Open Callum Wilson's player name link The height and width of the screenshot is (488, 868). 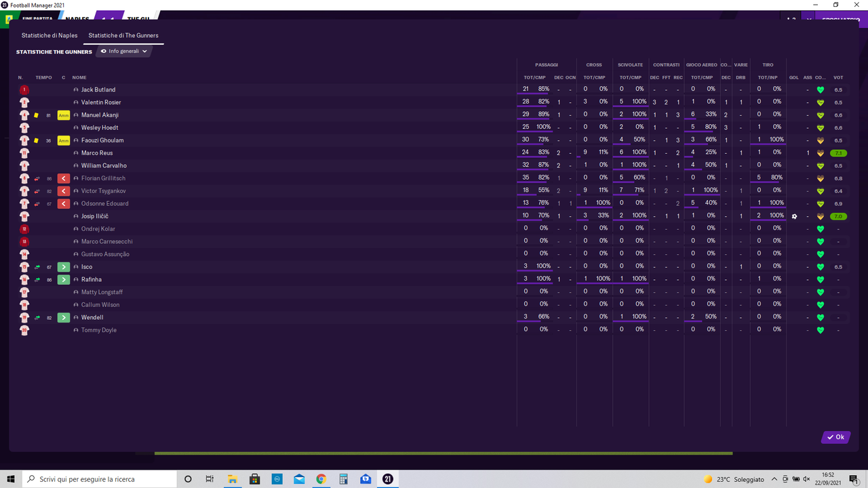point(100,305)
